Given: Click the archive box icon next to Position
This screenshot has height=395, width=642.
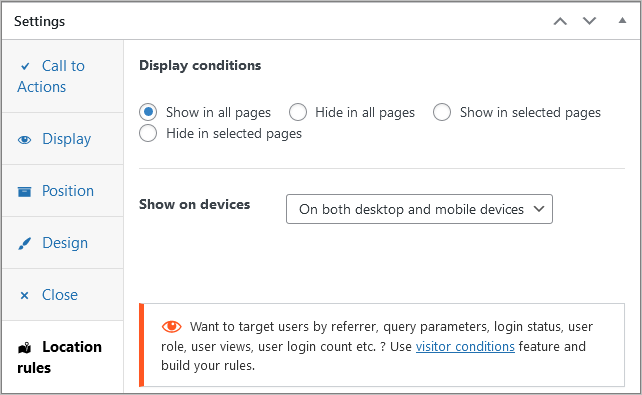Looking at the screenshot, I should point(25,192).
